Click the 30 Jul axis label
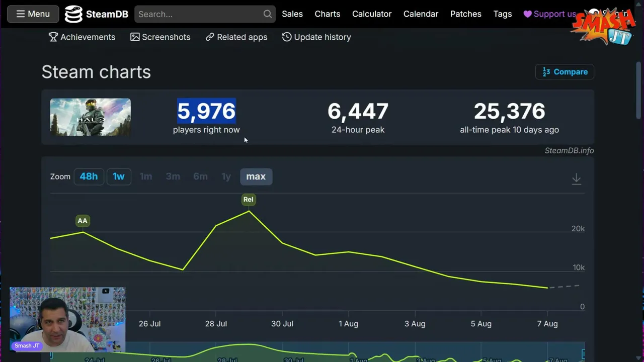 (x=282, y=324)
